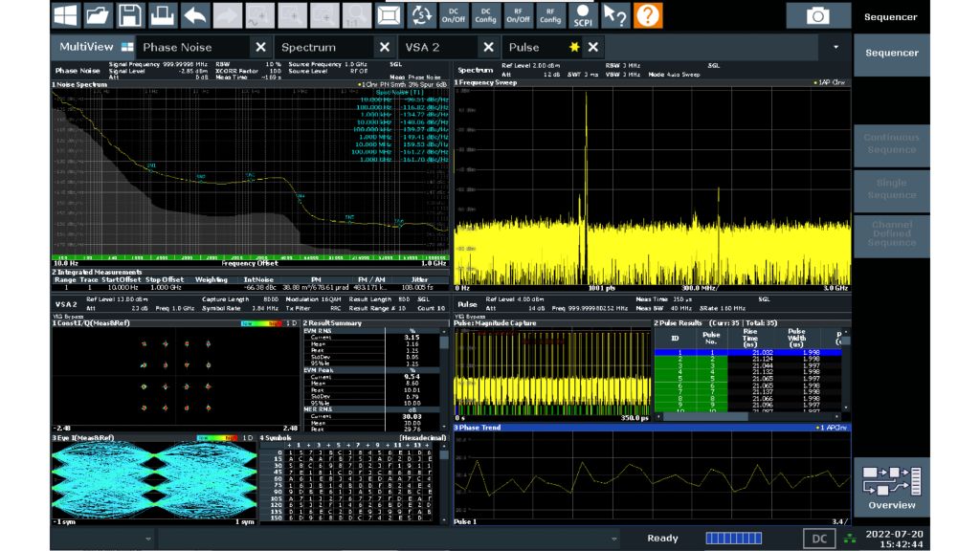The height and width of the screenshot is (551, 980).
Task: Click the Windows start icon in toolbar
Action: 65,15
